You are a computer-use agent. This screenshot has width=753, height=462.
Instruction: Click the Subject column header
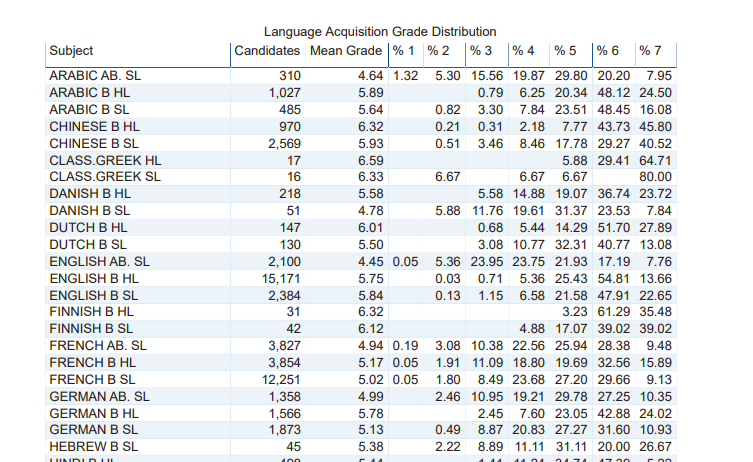click(71, 51)
